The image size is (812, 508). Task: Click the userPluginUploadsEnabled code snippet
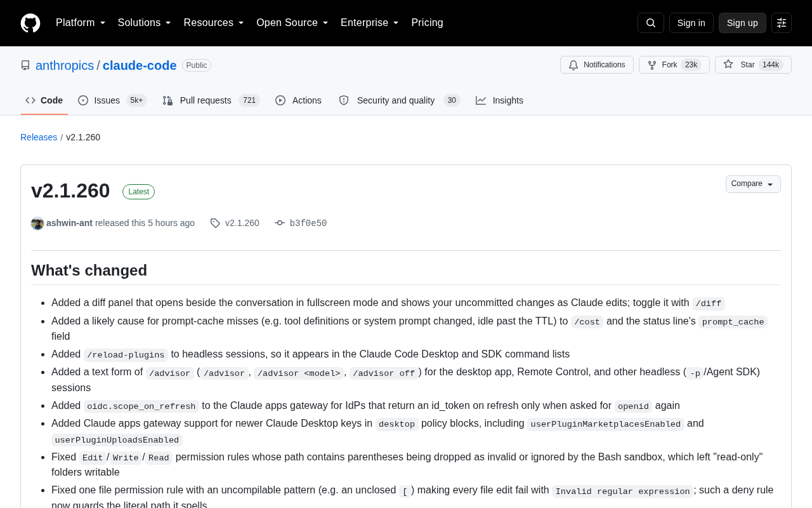point(117,440)
